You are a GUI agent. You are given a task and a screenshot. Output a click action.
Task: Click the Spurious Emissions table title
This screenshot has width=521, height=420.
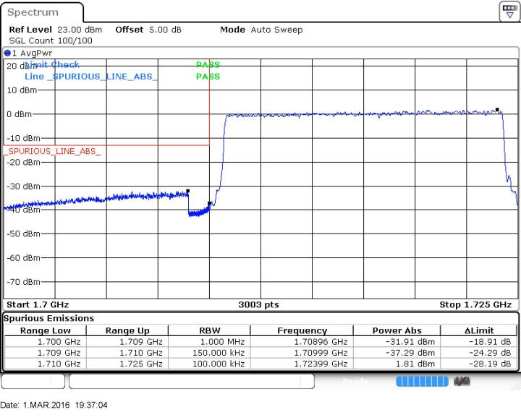(49, 318)
